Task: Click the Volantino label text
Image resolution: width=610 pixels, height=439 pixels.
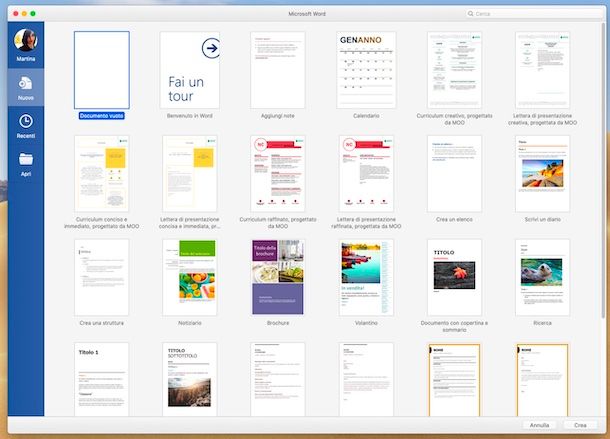Action: [366, 323]
